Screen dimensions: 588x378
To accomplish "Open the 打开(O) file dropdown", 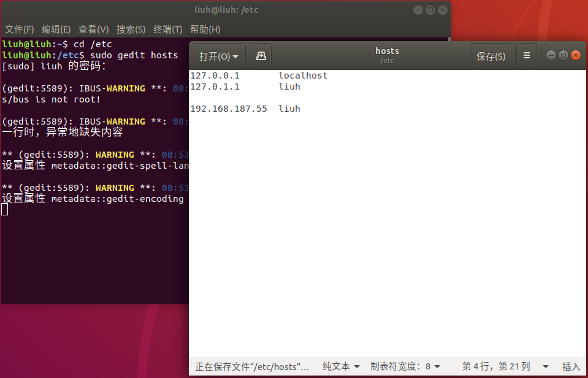I will (218, 55).
